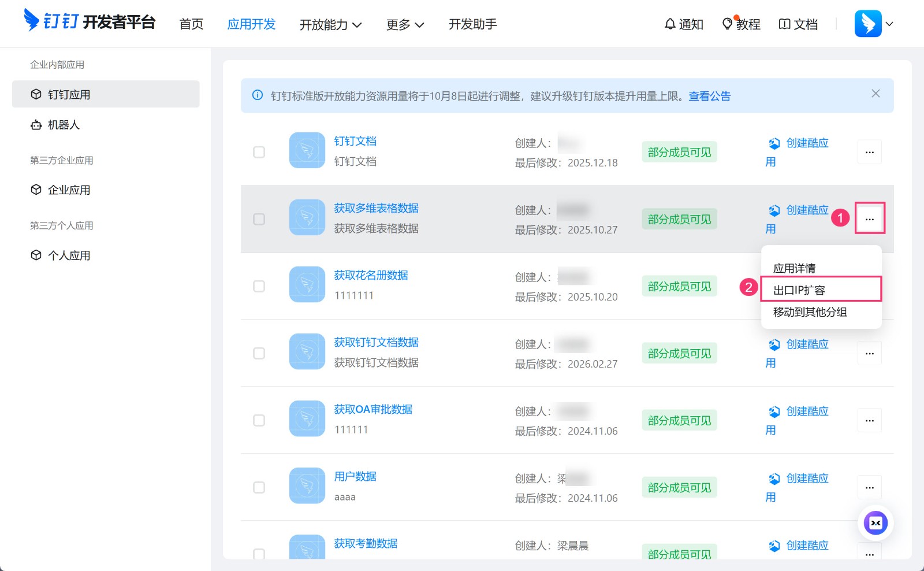Click the description text aaaa
The width and height of the screenshot is (924, 571).
tap(345, 497)
